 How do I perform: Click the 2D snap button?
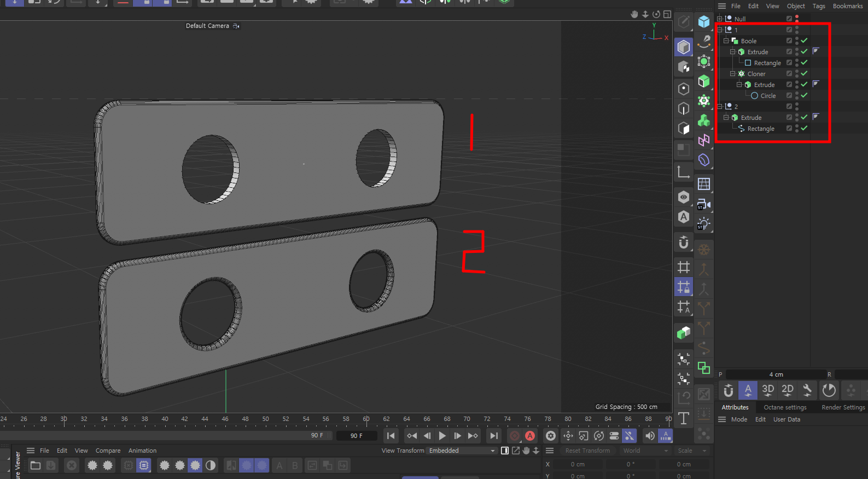click(x=788, y=390)
